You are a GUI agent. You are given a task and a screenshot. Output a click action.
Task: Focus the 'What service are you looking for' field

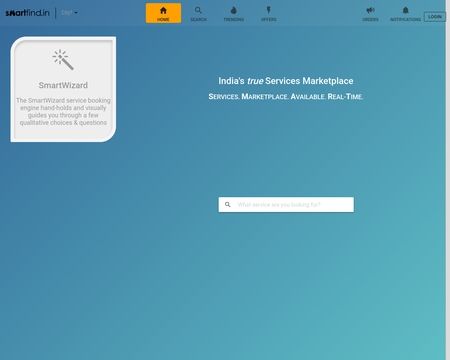click(286, 204)
